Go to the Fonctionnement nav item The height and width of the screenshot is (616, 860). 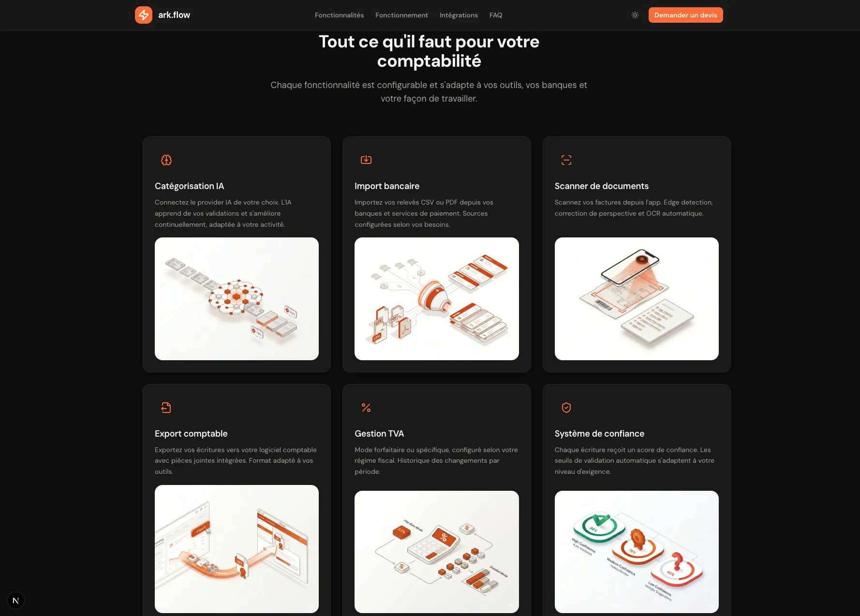click(401, 15)
